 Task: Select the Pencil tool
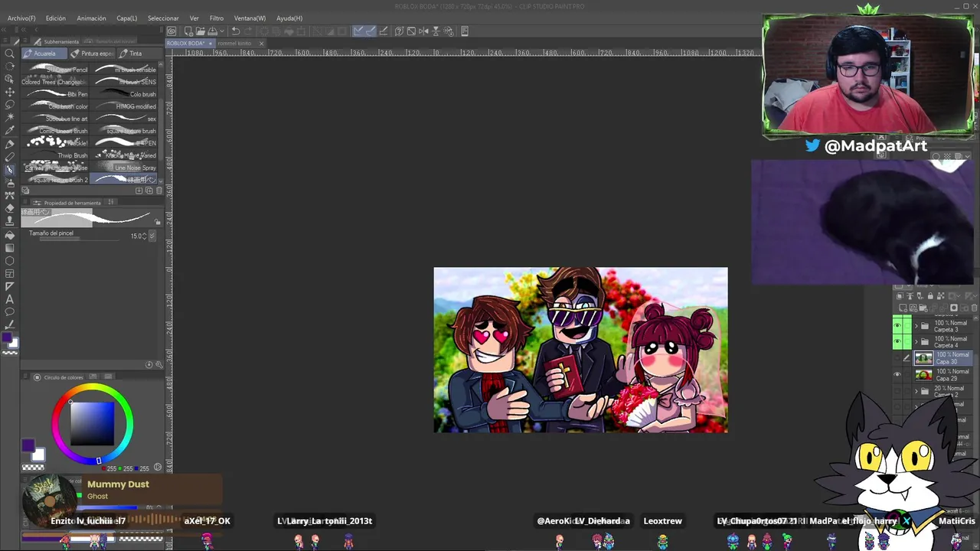(x=9, y=157)
